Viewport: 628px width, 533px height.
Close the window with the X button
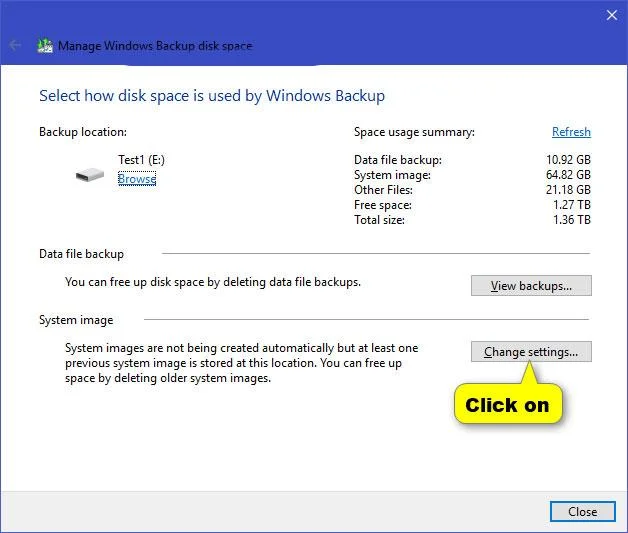(612, 15)
